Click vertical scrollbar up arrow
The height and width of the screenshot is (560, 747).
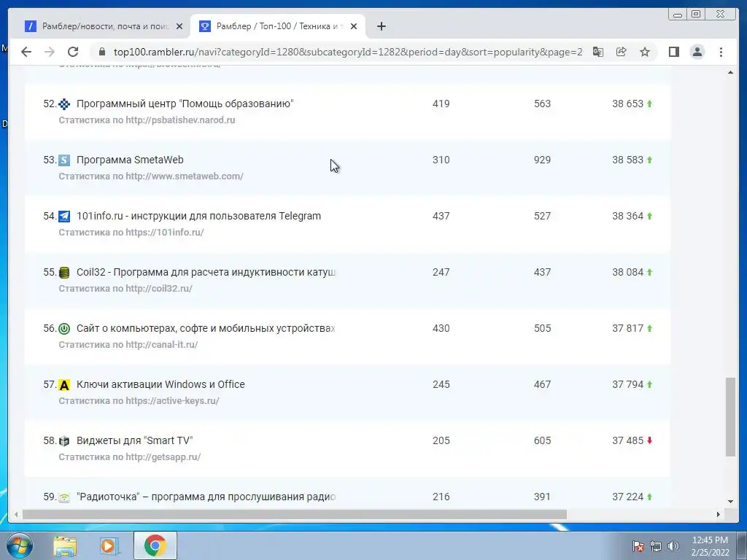pos(730,72)
